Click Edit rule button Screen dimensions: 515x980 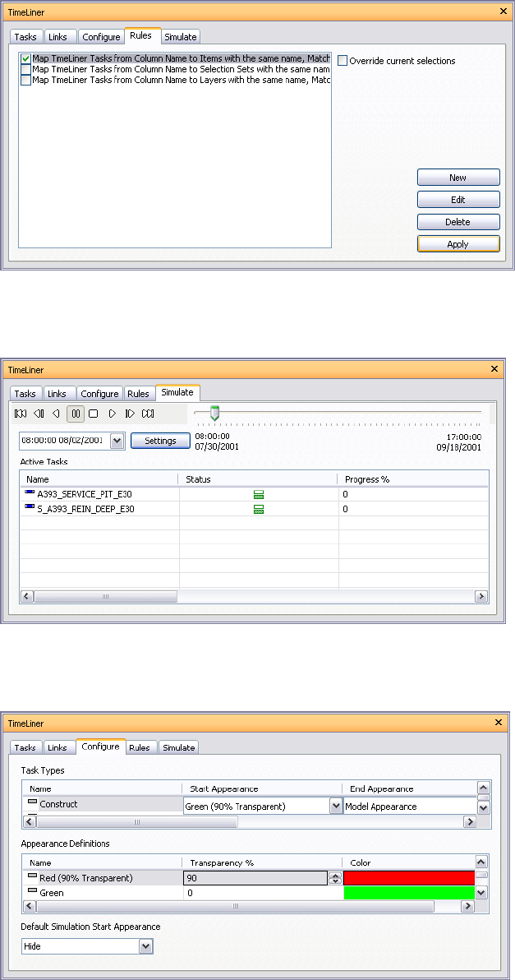click(x=458, y=200)
